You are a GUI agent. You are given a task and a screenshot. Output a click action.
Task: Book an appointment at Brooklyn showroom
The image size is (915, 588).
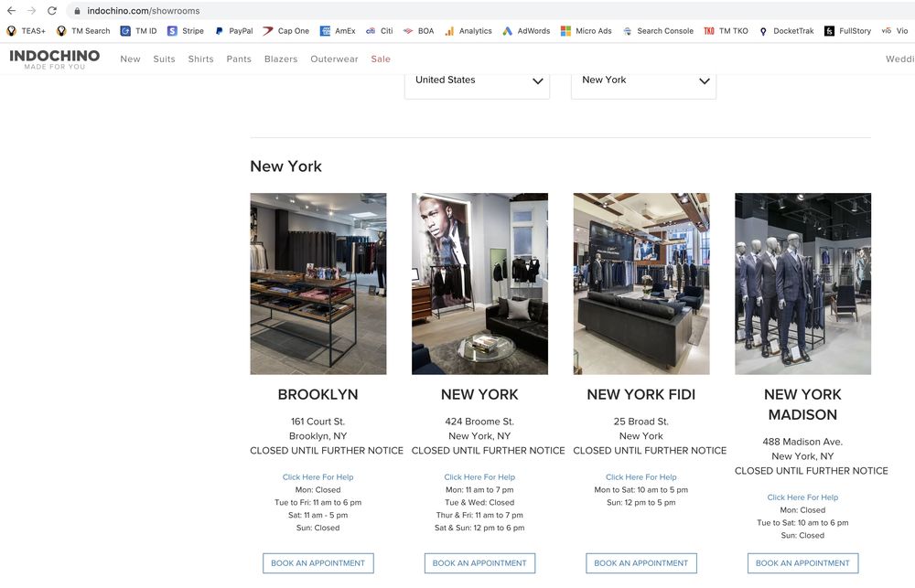click(318, 563)
